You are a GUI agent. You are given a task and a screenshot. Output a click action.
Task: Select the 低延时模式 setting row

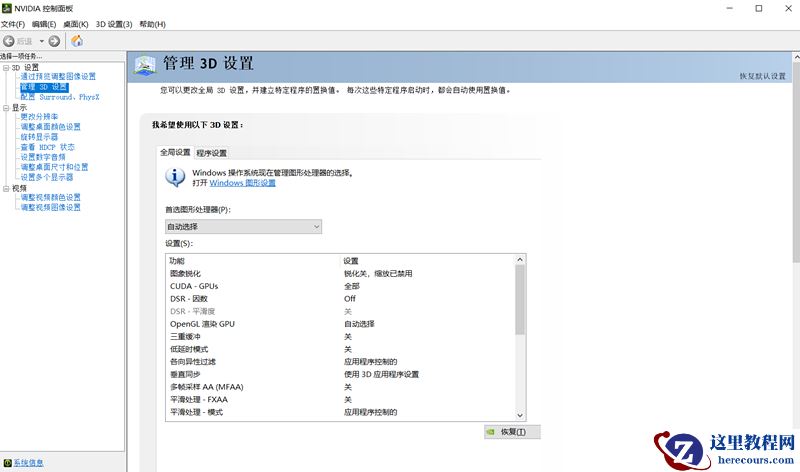click(341, 349)
